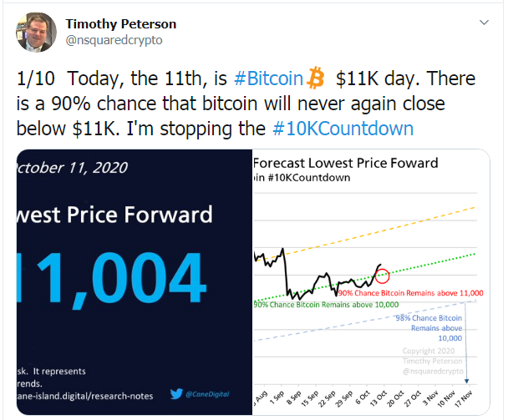Open the tweet options chevron menu

click(483, 23)
